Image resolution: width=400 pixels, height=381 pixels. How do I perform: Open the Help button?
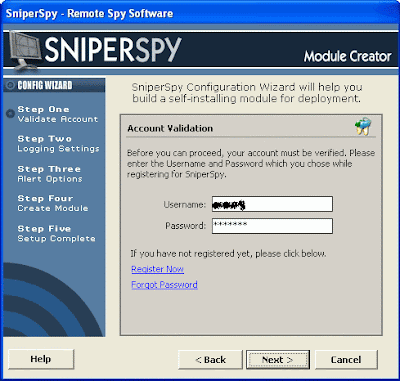click(x=41, y=359)
